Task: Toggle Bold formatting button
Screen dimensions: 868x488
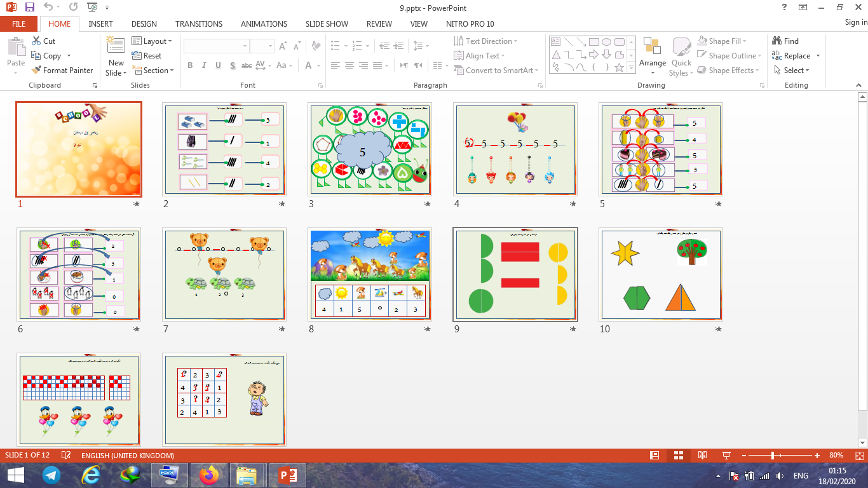Action: 190,65
